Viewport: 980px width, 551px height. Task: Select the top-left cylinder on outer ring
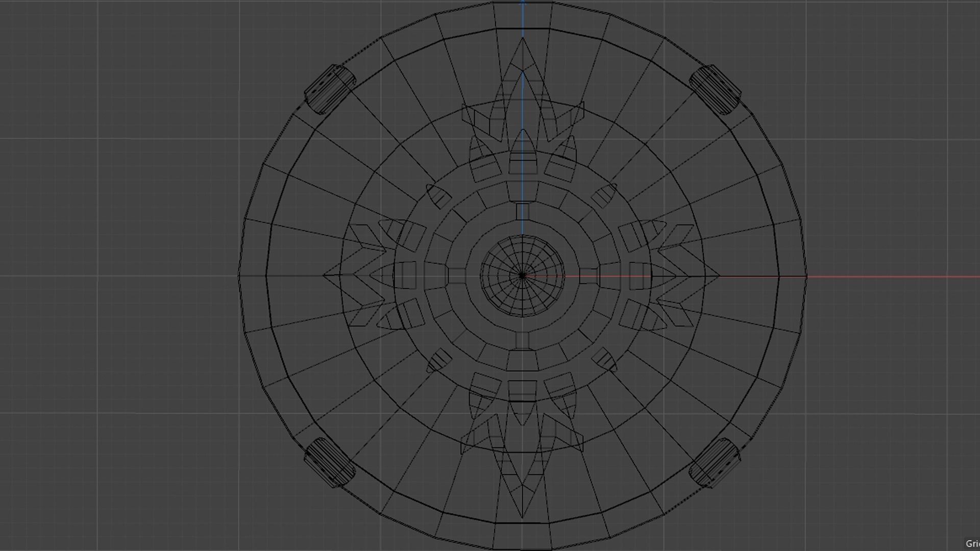330,89
